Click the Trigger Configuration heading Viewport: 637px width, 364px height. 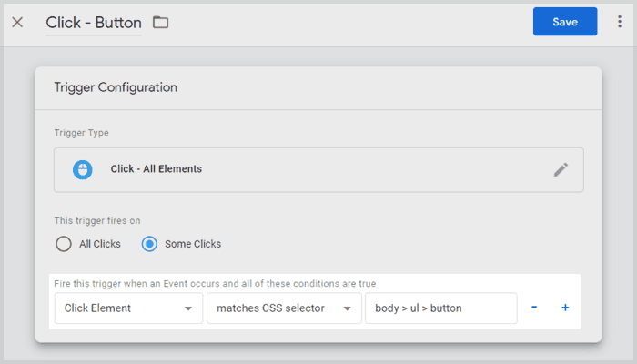116,87
